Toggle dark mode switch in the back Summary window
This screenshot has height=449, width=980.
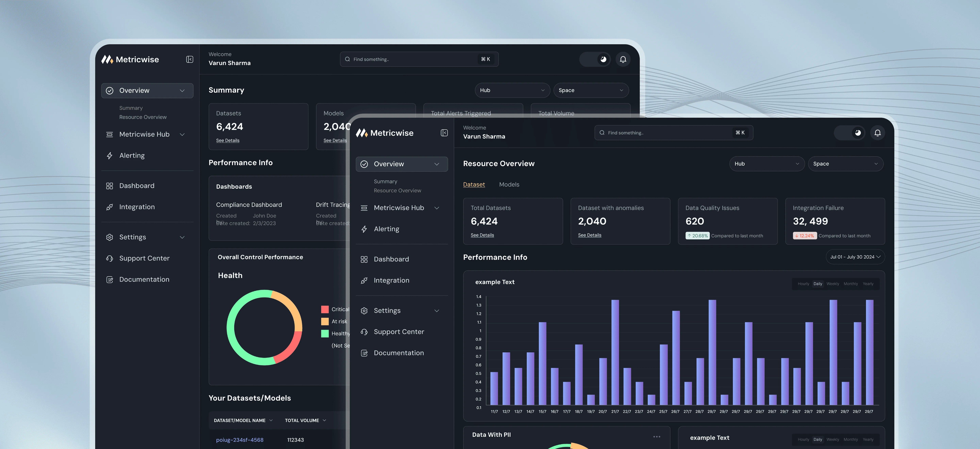tap(595, 59)
